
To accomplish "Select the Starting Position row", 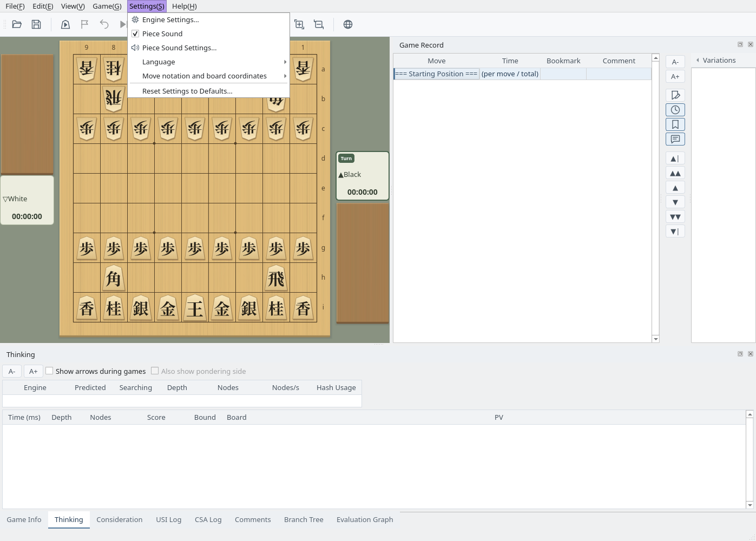I will coord(523,74).
